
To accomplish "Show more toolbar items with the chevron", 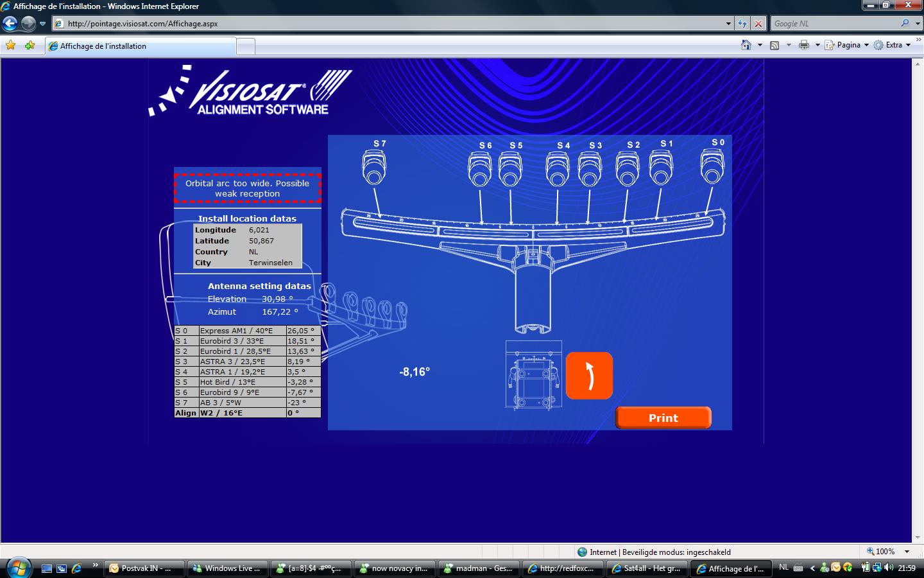I will click(x=918, y=40).
